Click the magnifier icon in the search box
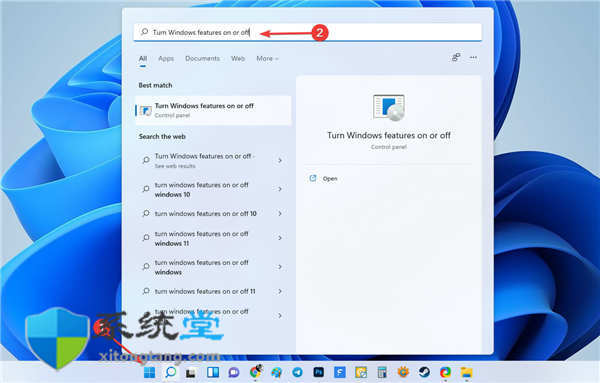Viewport: 600px width, 383px height. pos(144,32)
